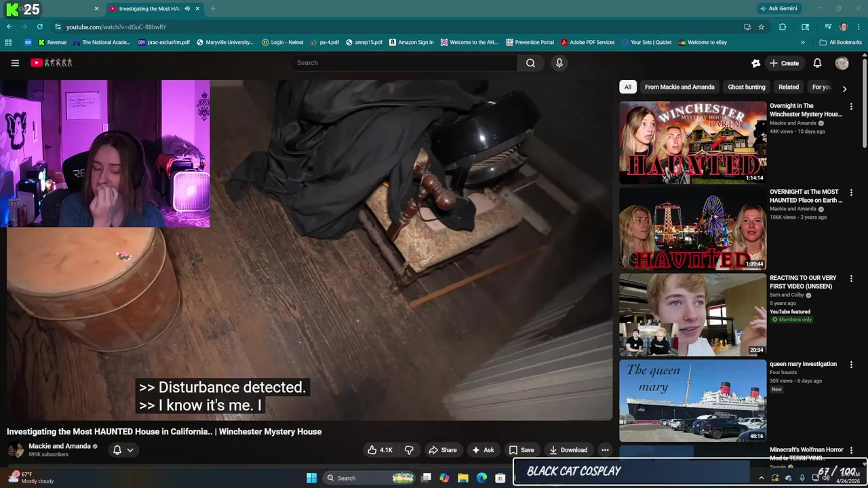Open Windows Start menu
The height and width of the screenshot is (488, 868).
[x=311, y=478]
